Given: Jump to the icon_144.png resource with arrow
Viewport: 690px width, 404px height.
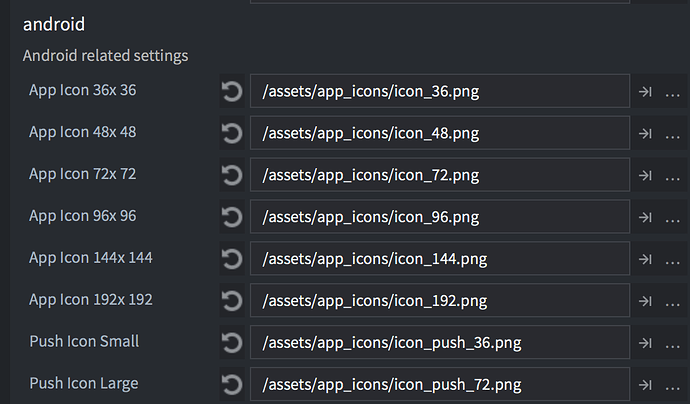Looking at the screenshot, I should point(646,259).
